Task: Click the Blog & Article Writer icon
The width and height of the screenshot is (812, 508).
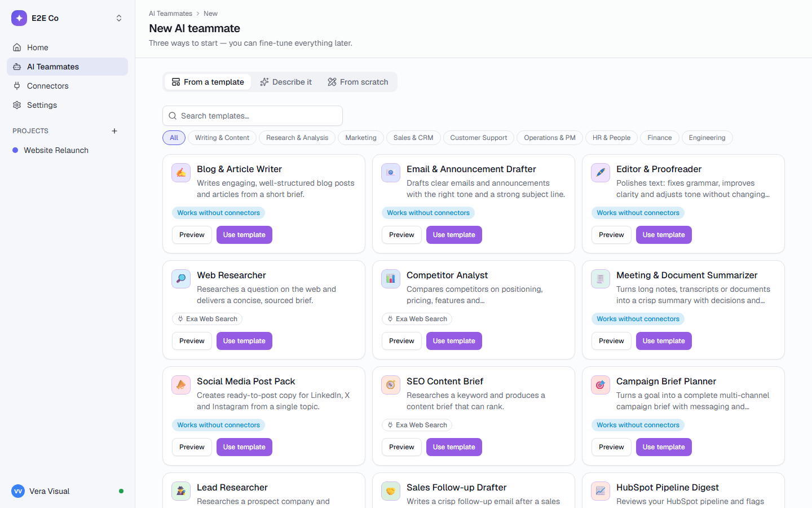Action: coord(181,173)
